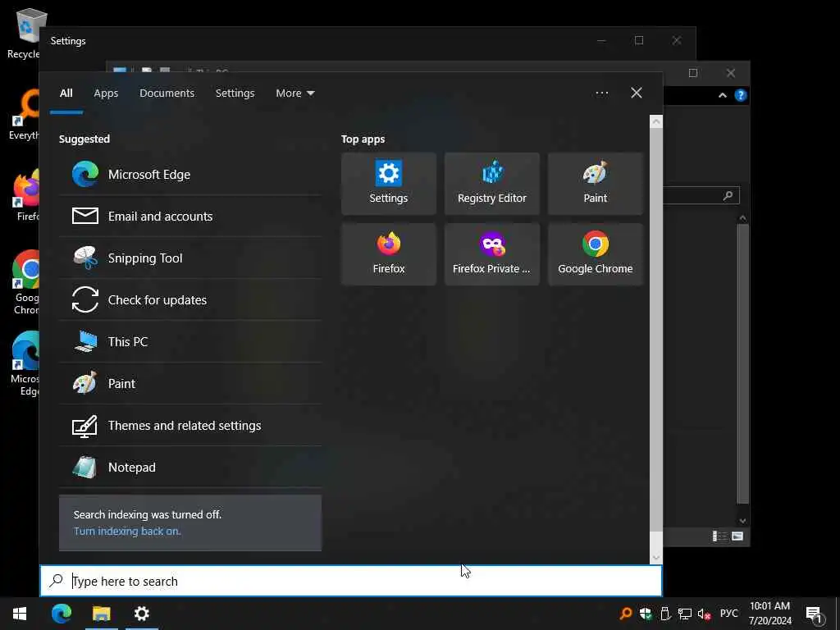The image size is (840, 630).
Task: Open Microsoft Edge from Suggested list
Action: pos(190,175)
